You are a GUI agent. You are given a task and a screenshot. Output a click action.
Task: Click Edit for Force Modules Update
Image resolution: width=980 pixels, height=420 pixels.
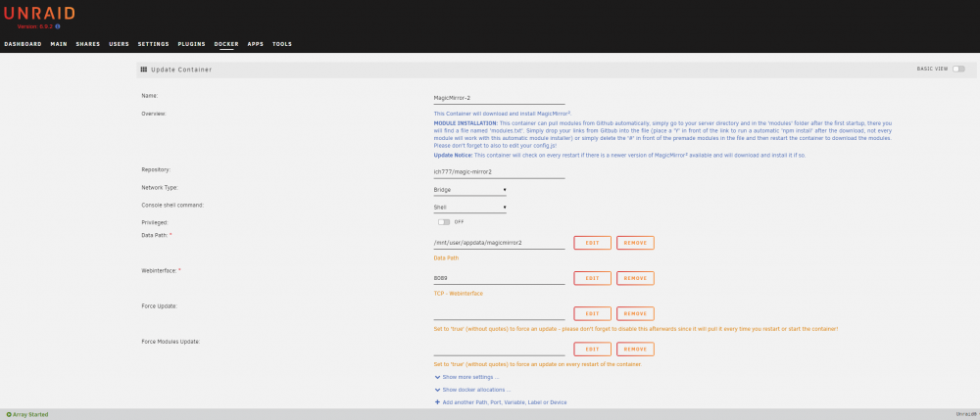click(x=593, y=350)
